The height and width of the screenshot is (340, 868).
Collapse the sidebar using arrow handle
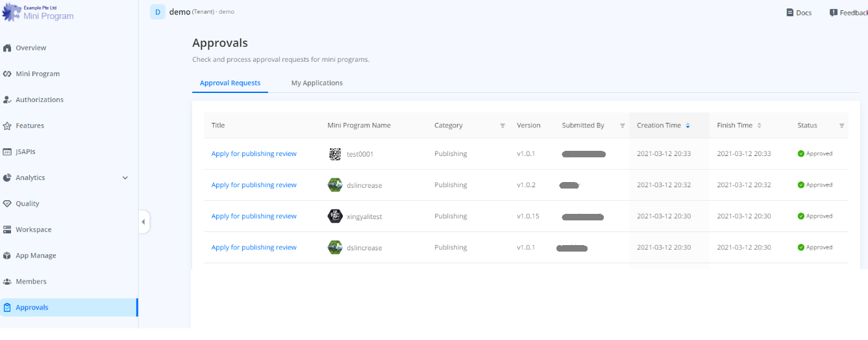(143, 222)
